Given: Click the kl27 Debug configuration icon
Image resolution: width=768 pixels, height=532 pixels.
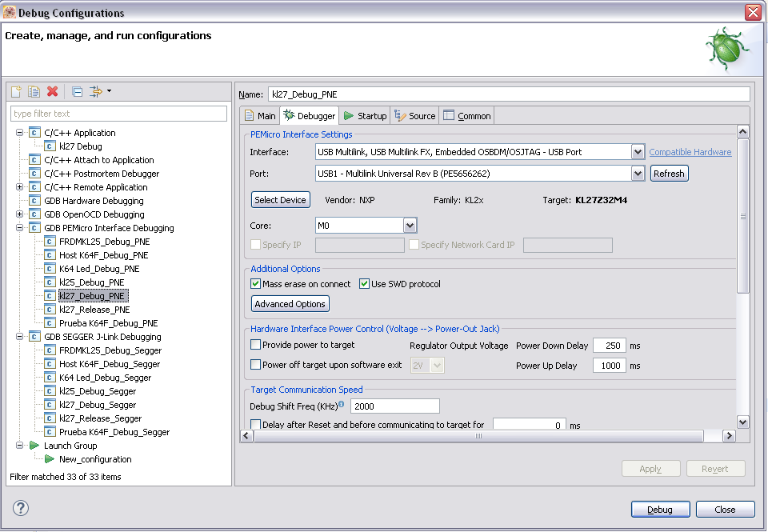Looking at the screenshot, I should [50, 146].
